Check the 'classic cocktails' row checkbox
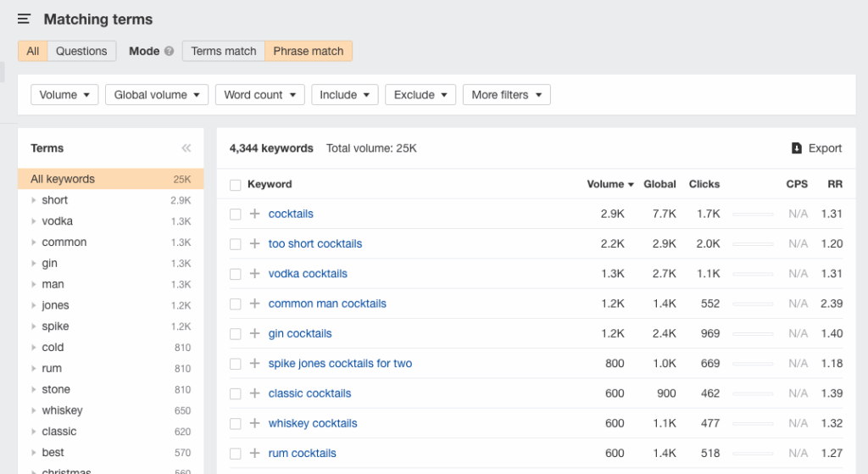The height and width of the screenshot is (474, 868). point(236,393)
